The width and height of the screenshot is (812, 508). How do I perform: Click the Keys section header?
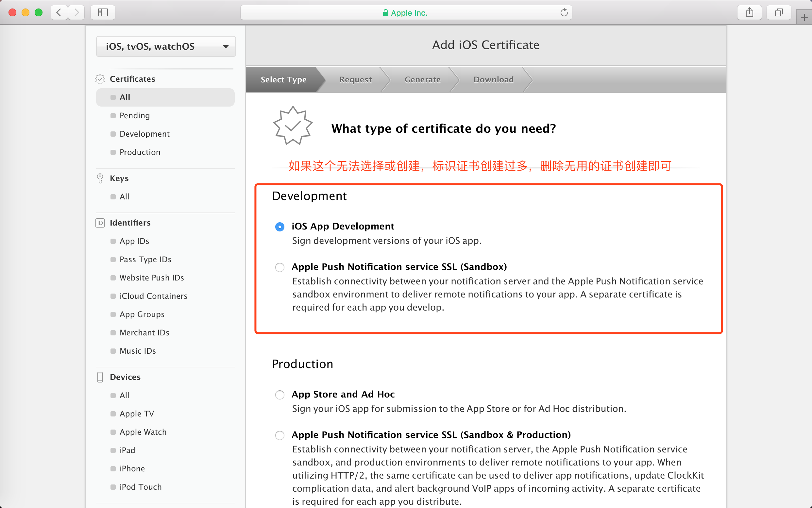pyautogui.click(x=119, y=178)
